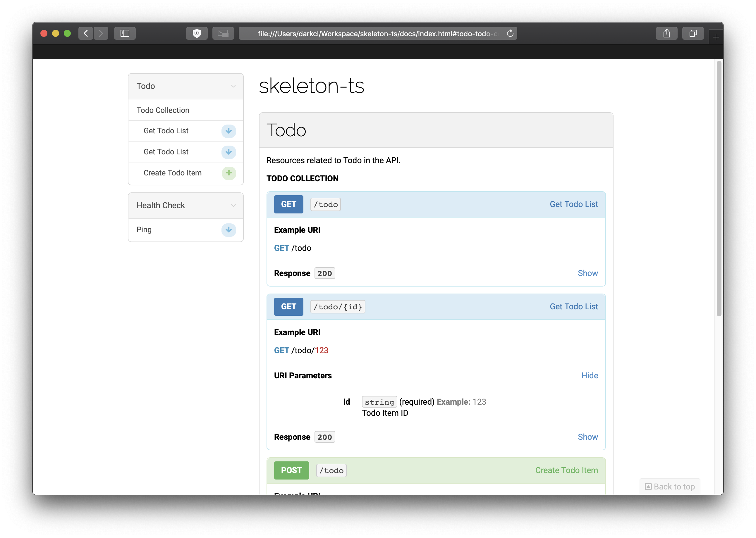
Task: Click the Back to top button
Action: tap(669, 486)
